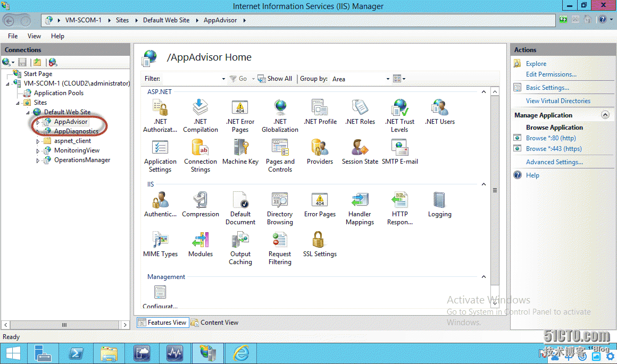Open Providers feature

coord(320,152)
